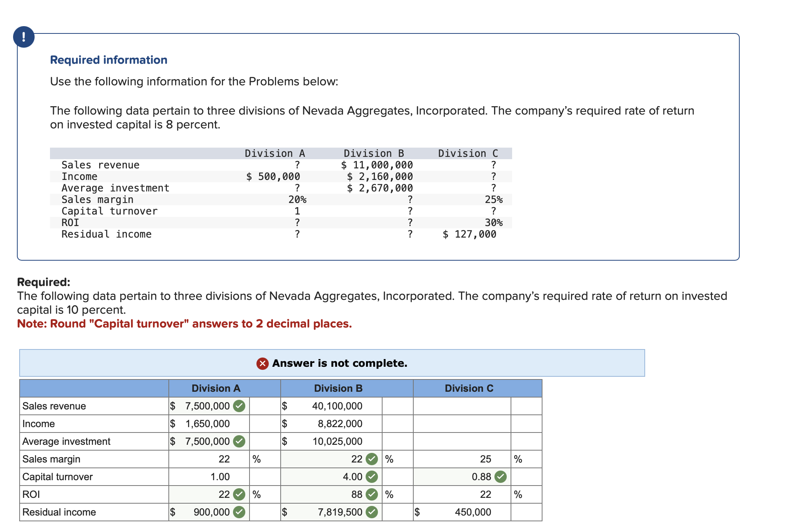Click the Income value 1,650,000 cell

point(208,423)
